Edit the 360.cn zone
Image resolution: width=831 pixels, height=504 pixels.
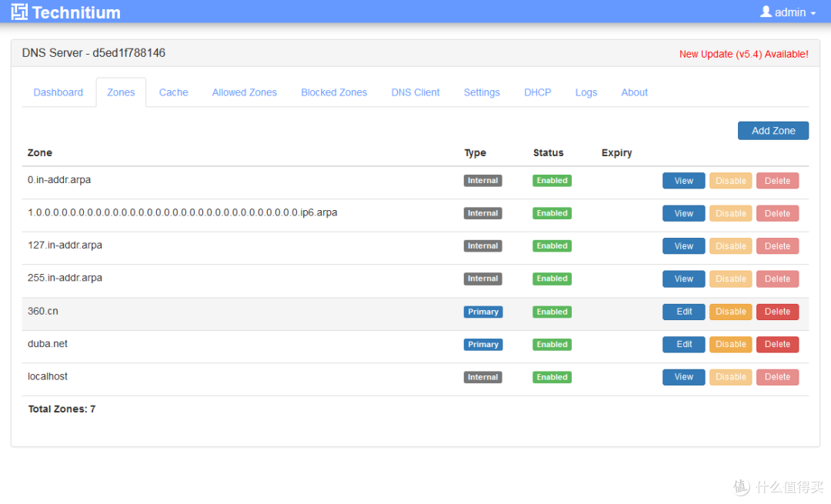(x=684, y=312)
